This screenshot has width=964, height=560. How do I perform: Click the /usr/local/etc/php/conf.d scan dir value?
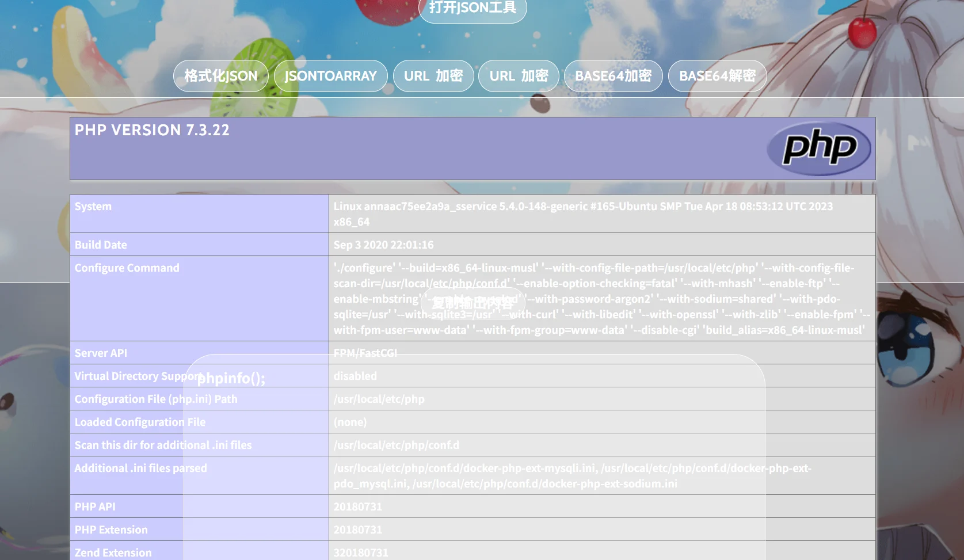click(x=396, y=445)
